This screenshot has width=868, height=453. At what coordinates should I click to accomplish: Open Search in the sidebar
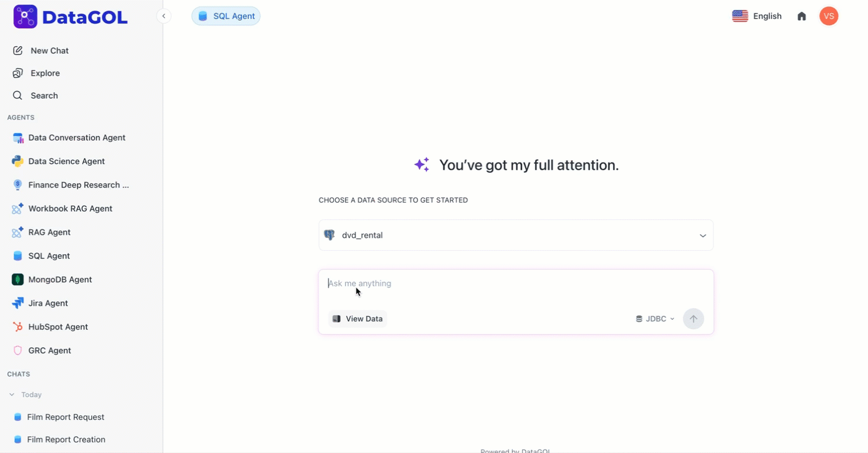44,96
